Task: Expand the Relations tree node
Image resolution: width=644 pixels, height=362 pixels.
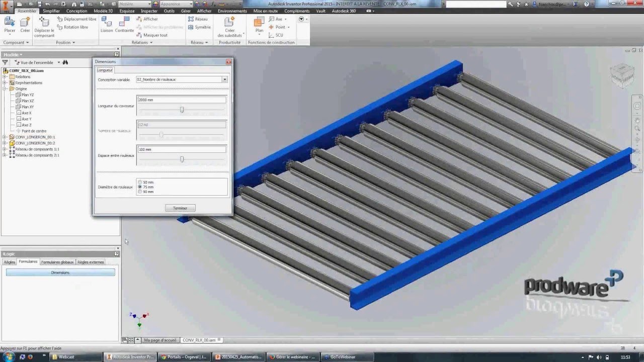Action: (5, 77)
